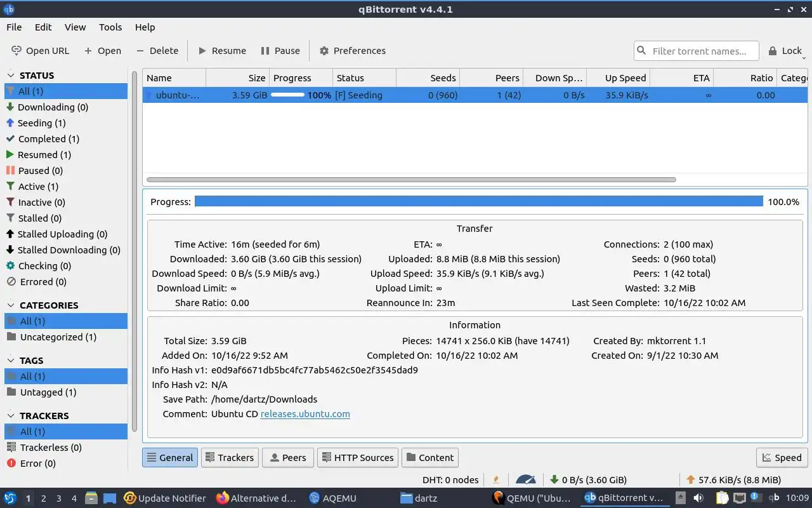Screen dimensions: 812x508
Task: Open the Firefox Alternative d... taskbar window
Action: coord(256,498)
